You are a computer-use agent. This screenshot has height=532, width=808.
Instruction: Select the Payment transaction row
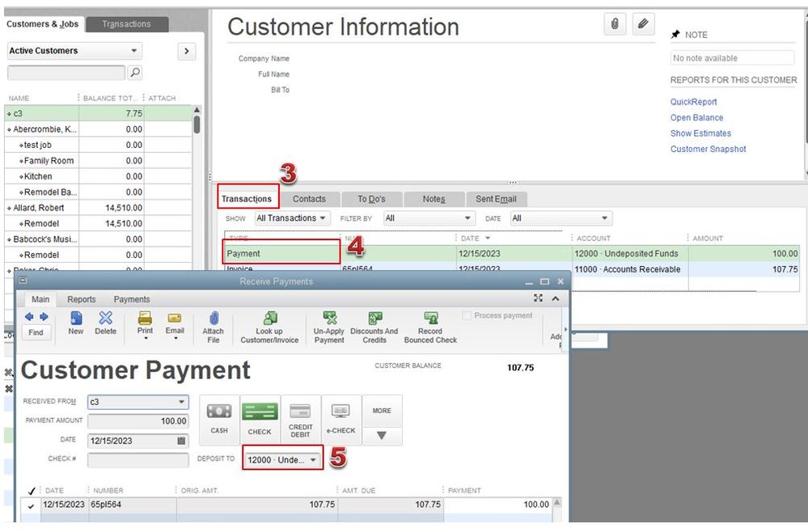[x=512, y=254]
